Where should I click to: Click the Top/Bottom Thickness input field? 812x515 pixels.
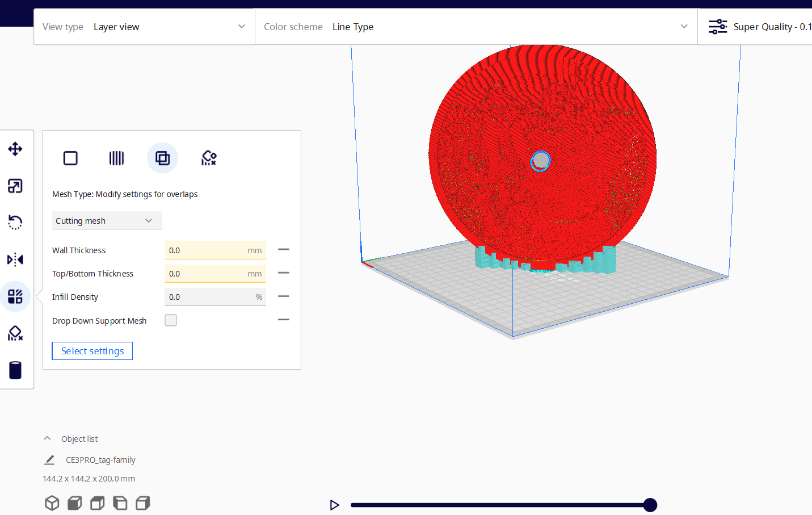pos(215,273)
